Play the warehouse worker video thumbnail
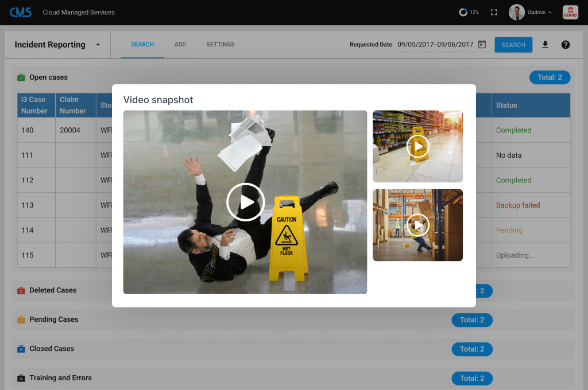The height and width of the screenshot is (390, 588). pyautogui.click(x=417, y=225)
